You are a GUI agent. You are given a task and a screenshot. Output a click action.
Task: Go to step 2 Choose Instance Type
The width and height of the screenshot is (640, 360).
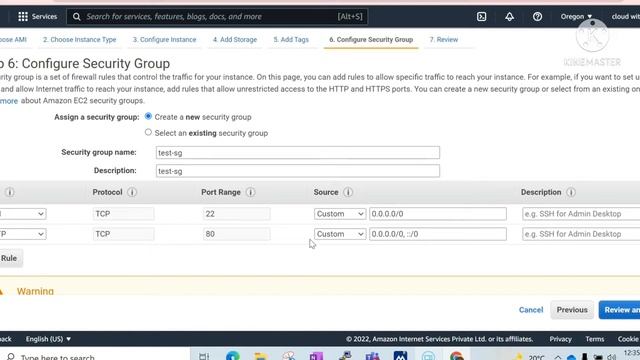[x=80, y=40]
